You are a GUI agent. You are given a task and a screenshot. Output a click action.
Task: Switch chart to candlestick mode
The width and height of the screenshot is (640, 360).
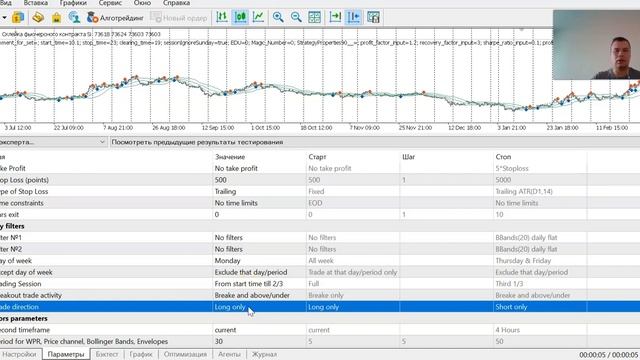(240, 17)
